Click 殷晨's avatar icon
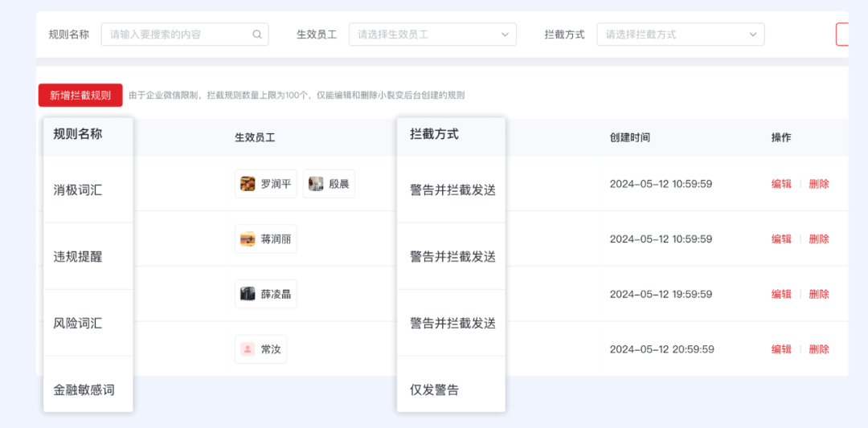This screenshot has height=428, width=868. [x=316, y=184]
